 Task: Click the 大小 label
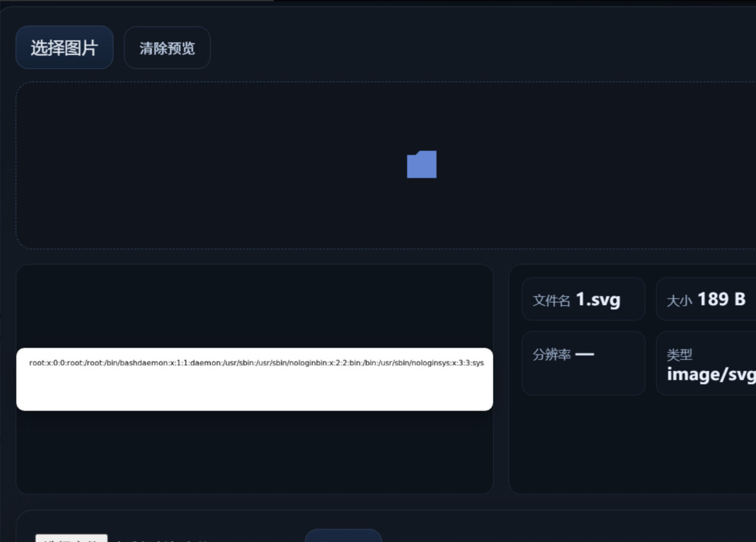click(x=679, y=301)
